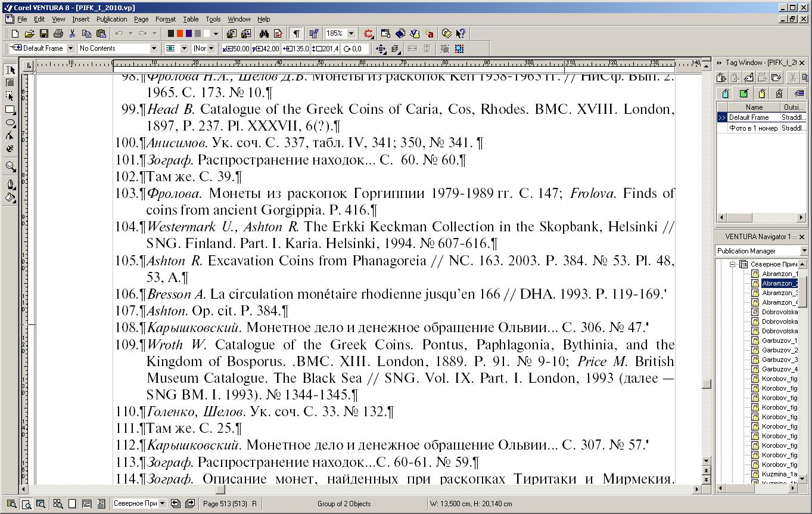
Task: Select the green frame tag tab
Action: pyautogui.click(x=743, y=93)
